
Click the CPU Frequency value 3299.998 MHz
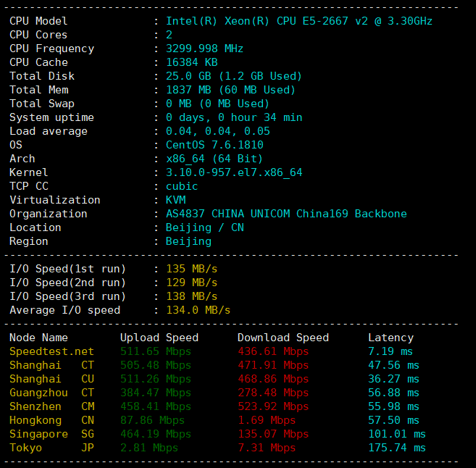tap(204, 49)
